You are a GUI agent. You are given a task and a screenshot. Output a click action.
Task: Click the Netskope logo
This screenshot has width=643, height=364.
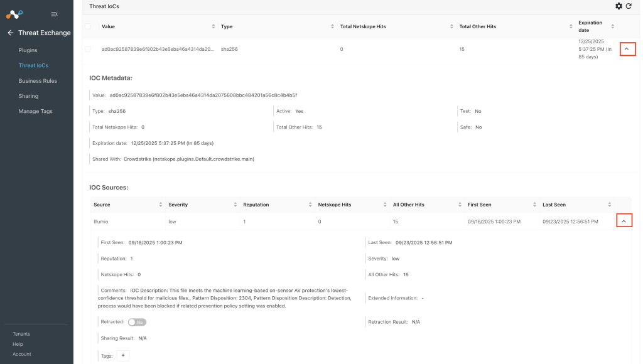coord(14,14)
